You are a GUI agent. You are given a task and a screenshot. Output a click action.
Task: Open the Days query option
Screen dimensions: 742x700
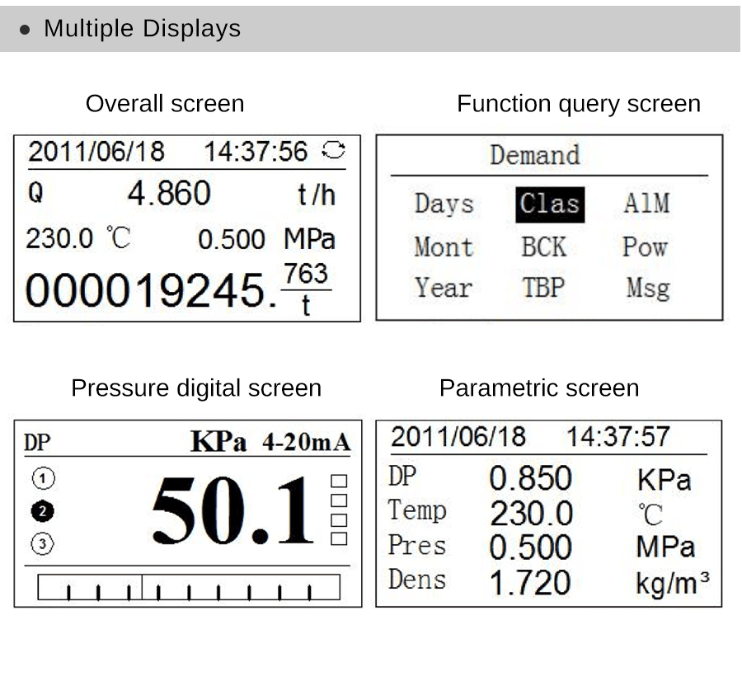[x=444, y=204]
